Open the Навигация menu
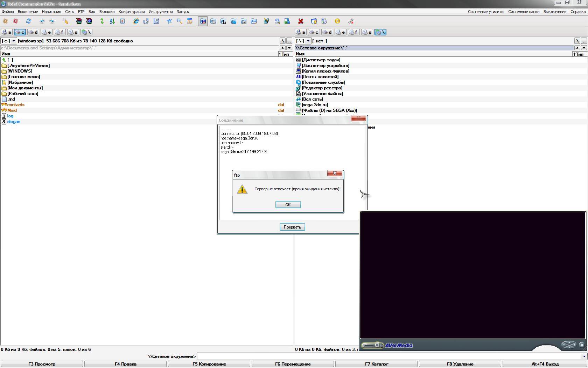 point(51,12)
